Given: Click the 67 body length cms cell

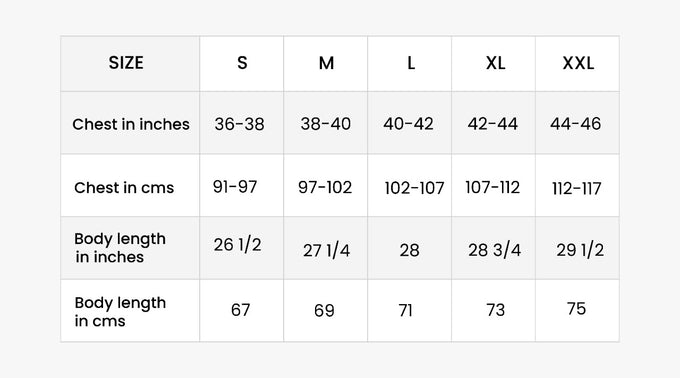Looking at the screenshot, I should [x=240, y=310].
